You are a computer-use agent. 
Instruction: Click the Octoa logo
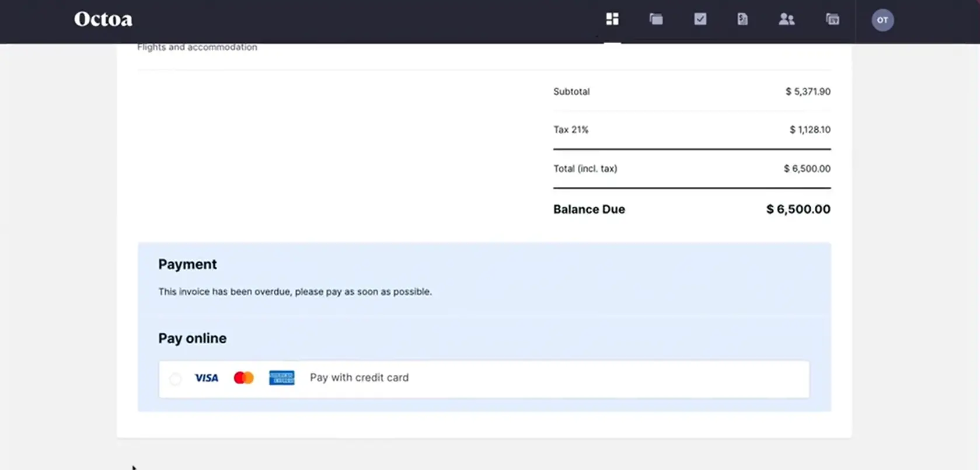coord(103,19)
